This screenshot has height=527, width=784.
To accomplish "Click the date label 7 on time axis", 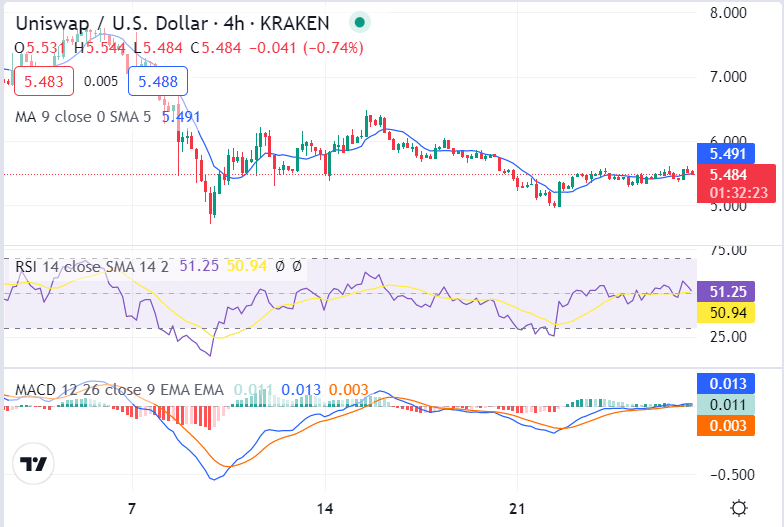I will tap(132, 509).
